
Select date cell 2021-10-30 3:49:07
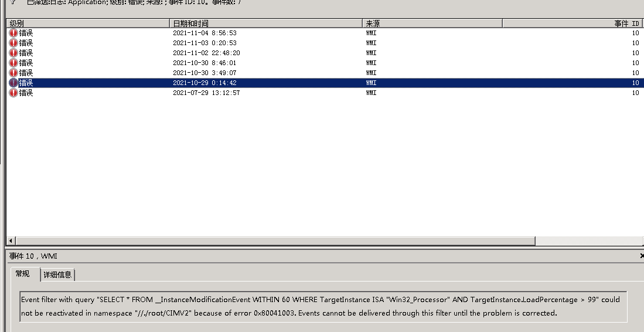[x=205, y=73]
